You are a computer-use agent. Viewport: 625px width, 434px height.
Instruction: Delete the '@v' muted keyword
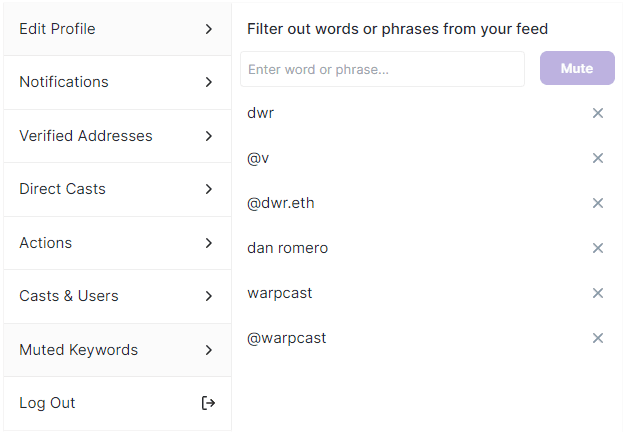pos(598,158)
